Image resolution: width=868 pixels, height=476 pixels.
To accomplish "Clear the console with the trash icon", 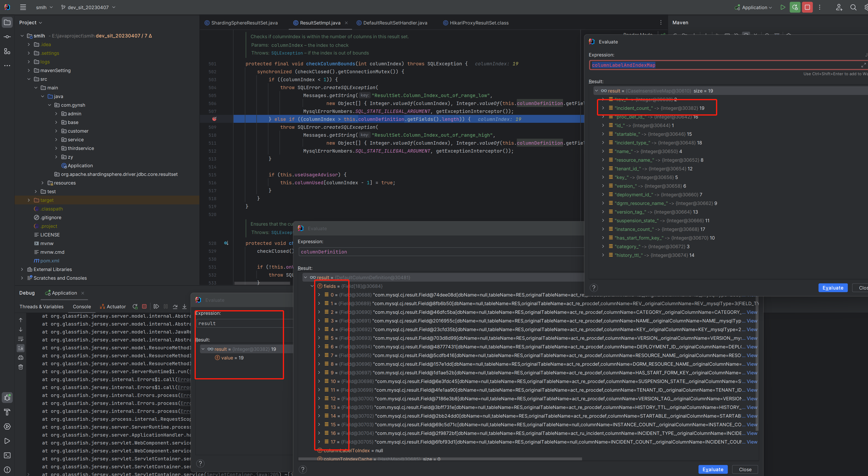I will (20, 367).
